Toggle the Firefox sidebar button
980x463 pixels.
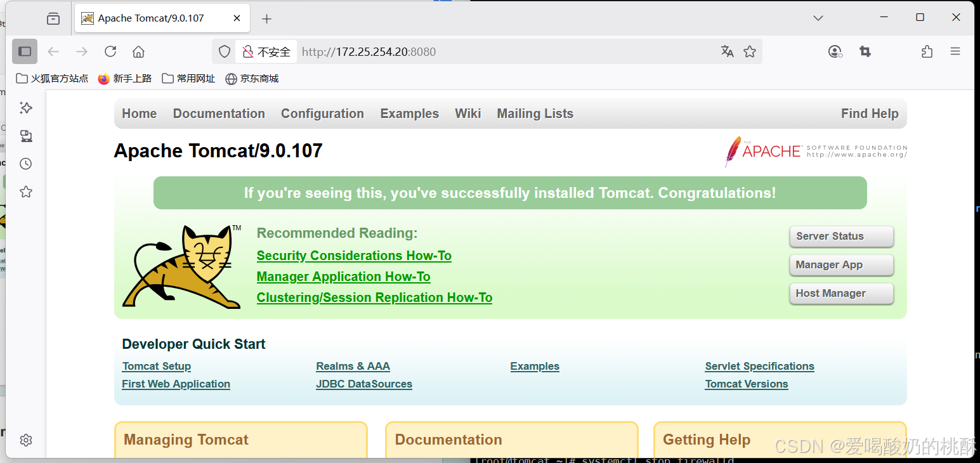(25, 51)
